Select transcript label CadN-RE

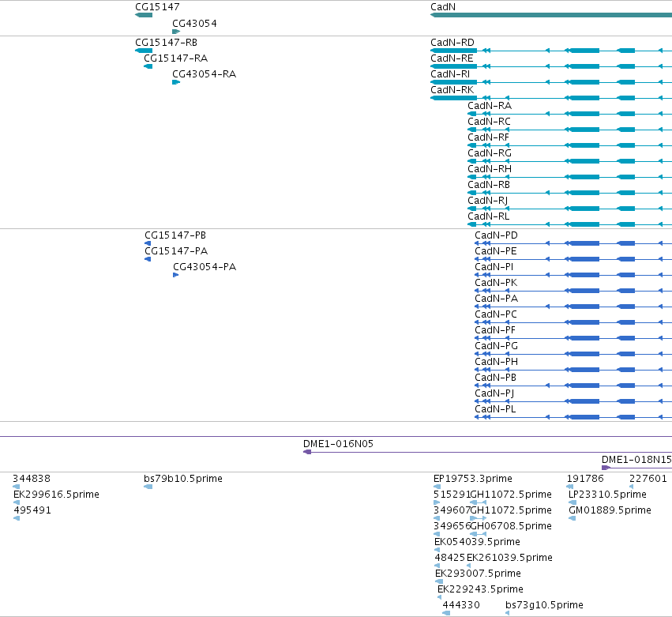coord(452,58)
